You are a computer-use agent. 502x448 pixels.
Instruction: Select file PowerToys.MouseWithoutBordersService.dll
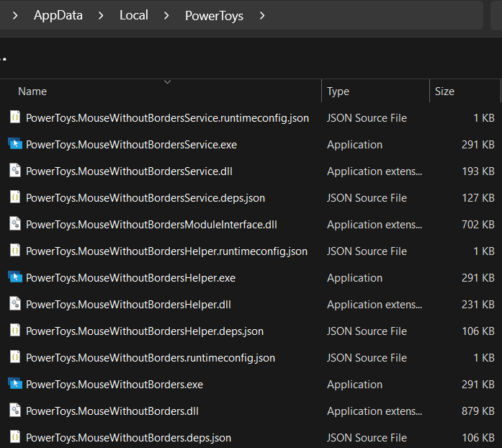129,171
